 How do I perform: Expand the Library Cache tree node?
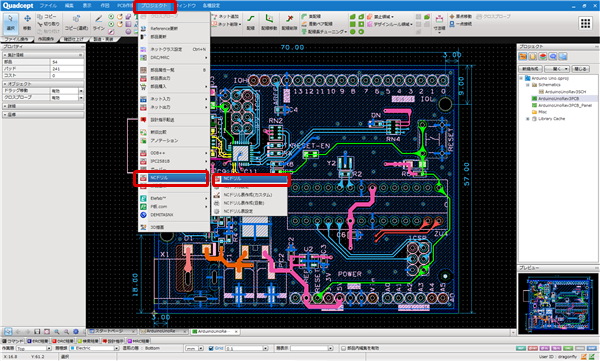[528, 119]
